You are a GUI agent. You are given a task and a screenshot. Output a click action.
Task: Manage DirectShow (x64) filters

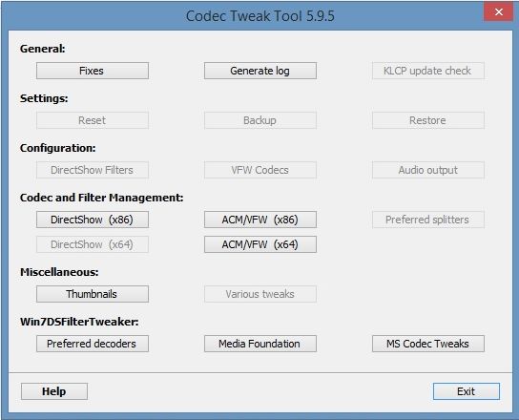pyautogui.click(x=93, y=244)
